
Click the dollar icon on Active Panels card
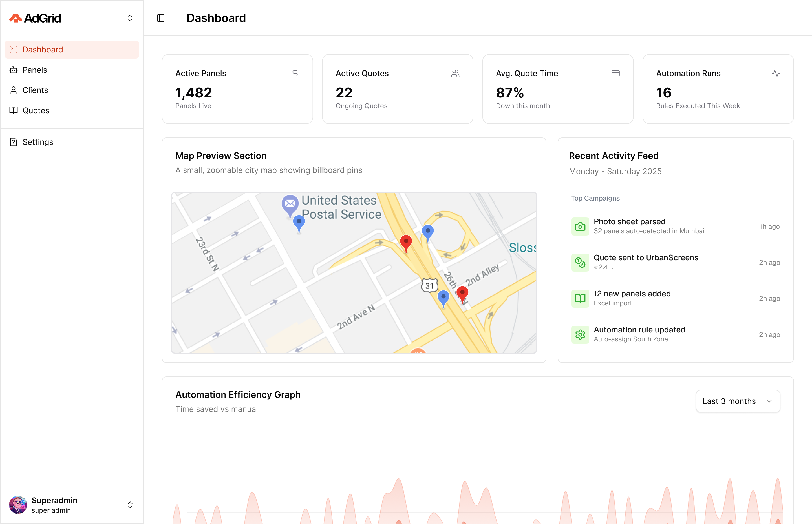(295, 73)
